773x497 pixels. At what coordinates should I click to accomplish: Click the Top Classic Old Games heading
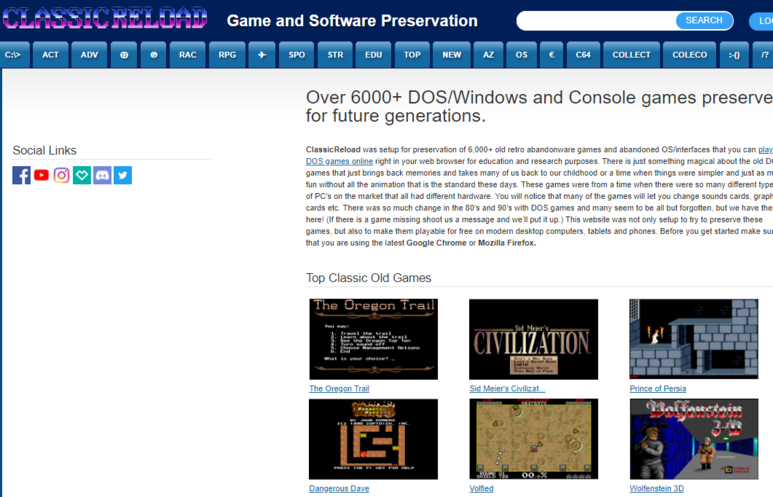(x=368, y=278)
